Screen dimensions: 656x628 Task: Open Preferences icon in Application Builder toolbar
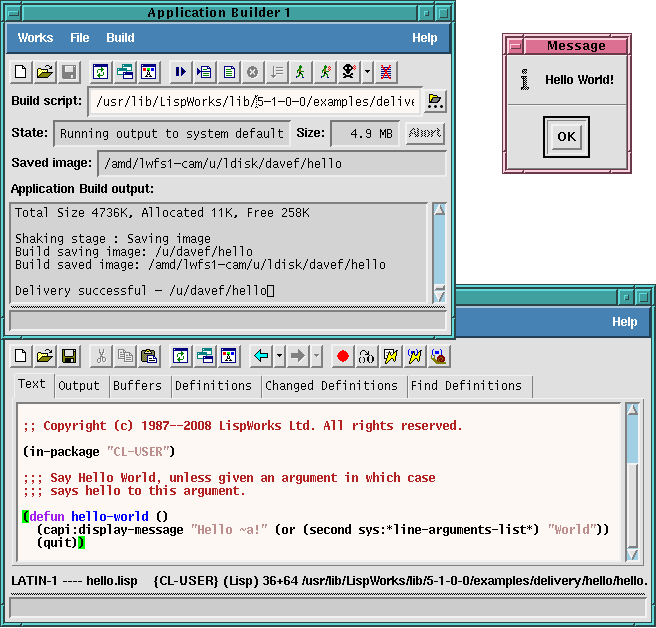149,72
